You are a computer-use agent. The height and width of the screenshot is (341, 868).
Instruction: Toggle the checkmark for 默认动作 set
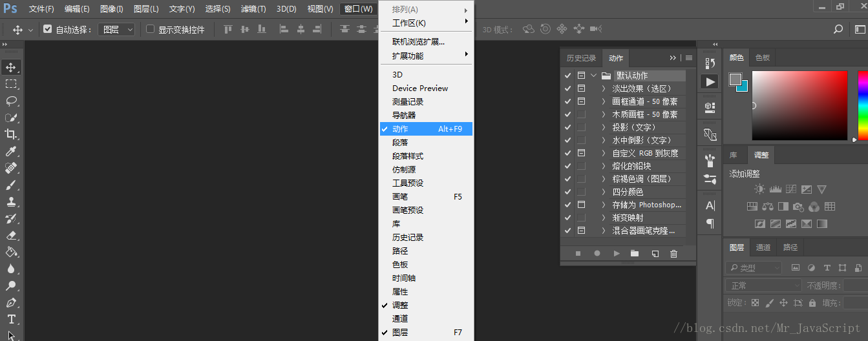point(567,76)
